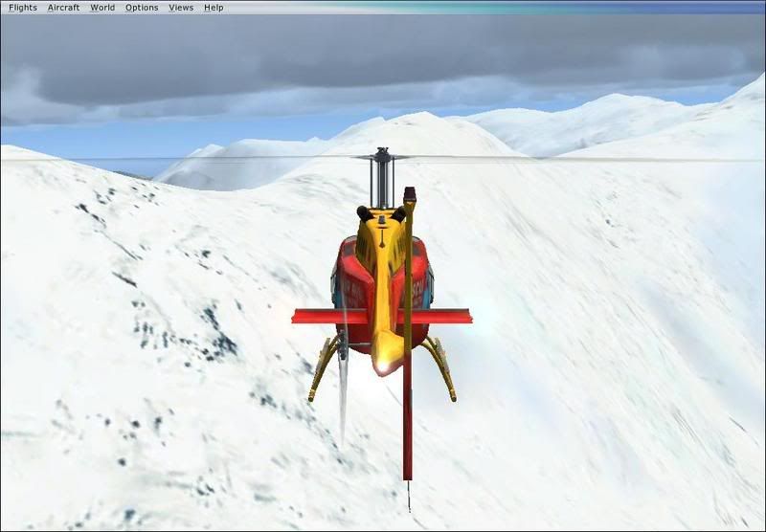
Task: Open the Views menu
Action: [181, 8]
